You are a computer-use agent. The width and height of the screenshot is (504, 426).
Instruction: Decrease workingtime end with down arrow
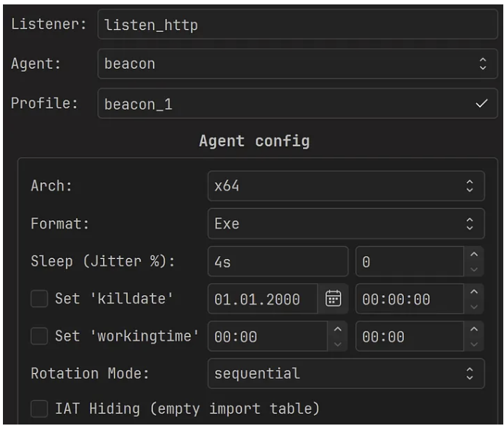[x=473, y=344]
